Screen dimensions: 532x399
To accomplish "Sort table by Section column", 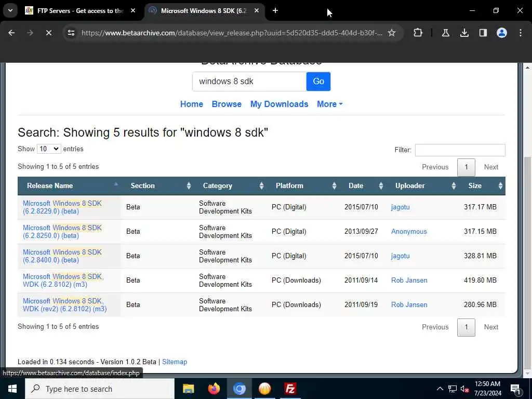I will point(158,186).
